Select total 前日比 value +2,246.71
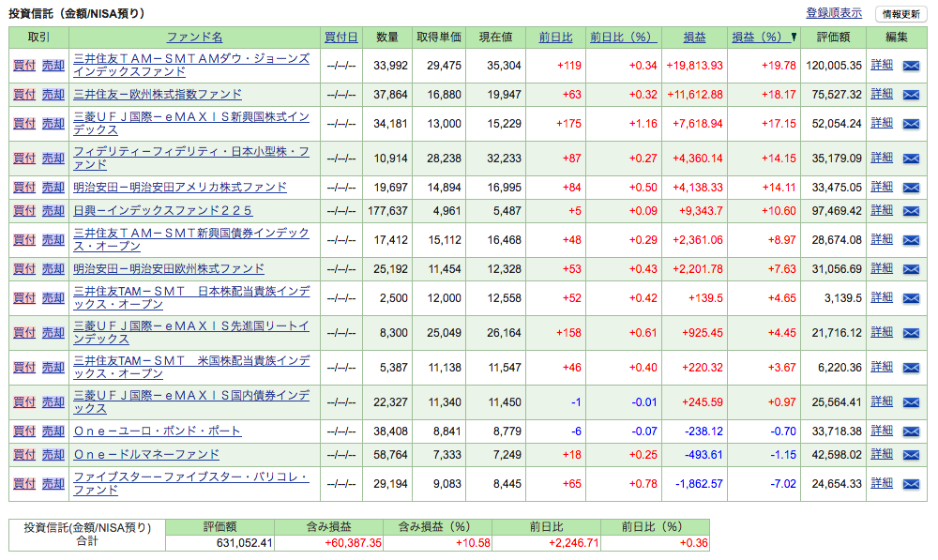The height and width of the screenshot is (560, 938). coord(574,543)
